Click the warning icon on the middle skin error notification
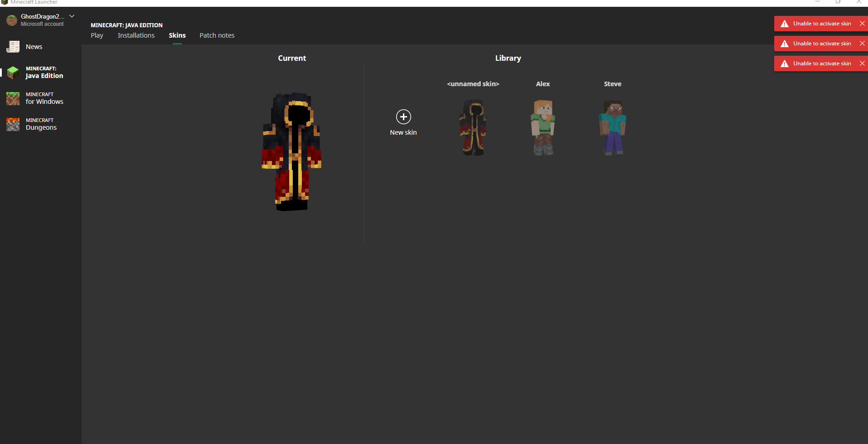Screen dimensions: 868x444 pyautogui.click(x=785, y=44)
